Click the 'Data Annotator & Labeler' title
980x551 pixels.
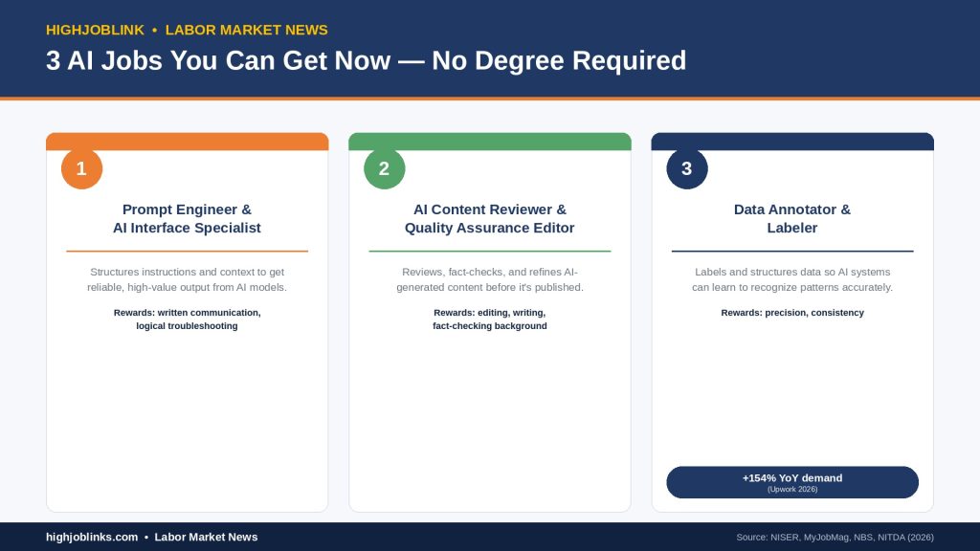point(791,219)
